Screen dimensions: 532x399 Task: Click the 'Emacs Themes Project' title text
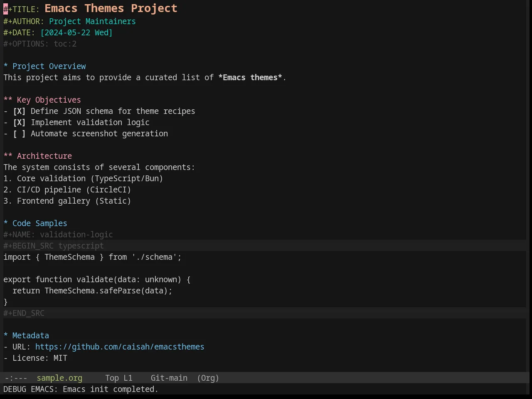(x=111, y=8)
